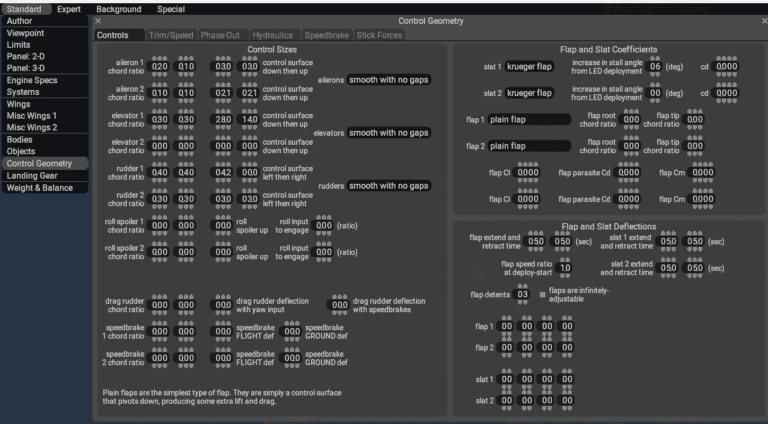Screen dimensions: 768x424
Task: Switch to the Trim/Speed tab
Action: (x=170, y=35)
